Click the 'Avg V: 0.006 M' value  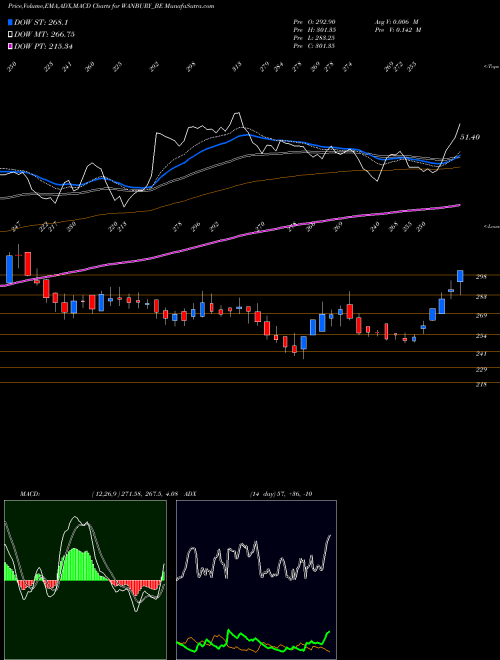tap(397, 21)
